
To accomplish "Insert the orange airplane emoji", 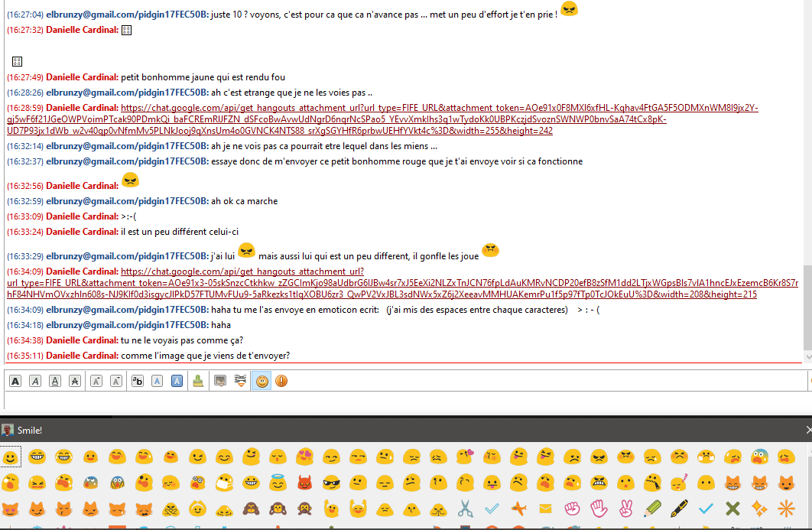I will [518, 509].
